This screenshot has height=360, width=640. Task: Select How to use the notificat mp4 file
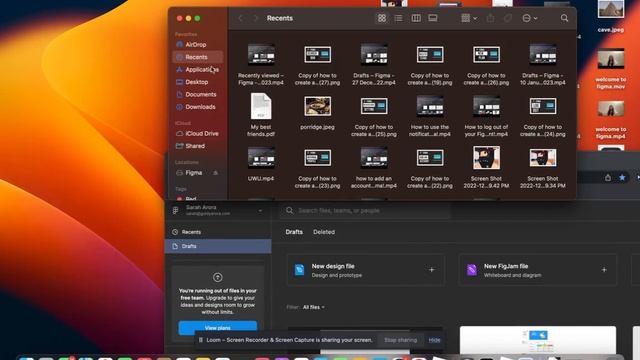(430, 116)
